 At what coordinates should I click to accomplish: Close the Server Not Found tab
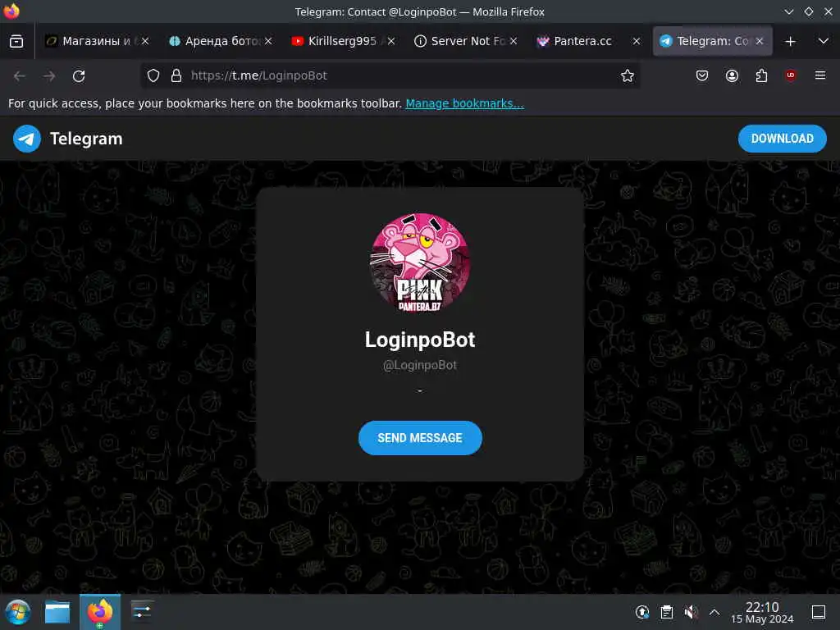[x=514, y=41]
